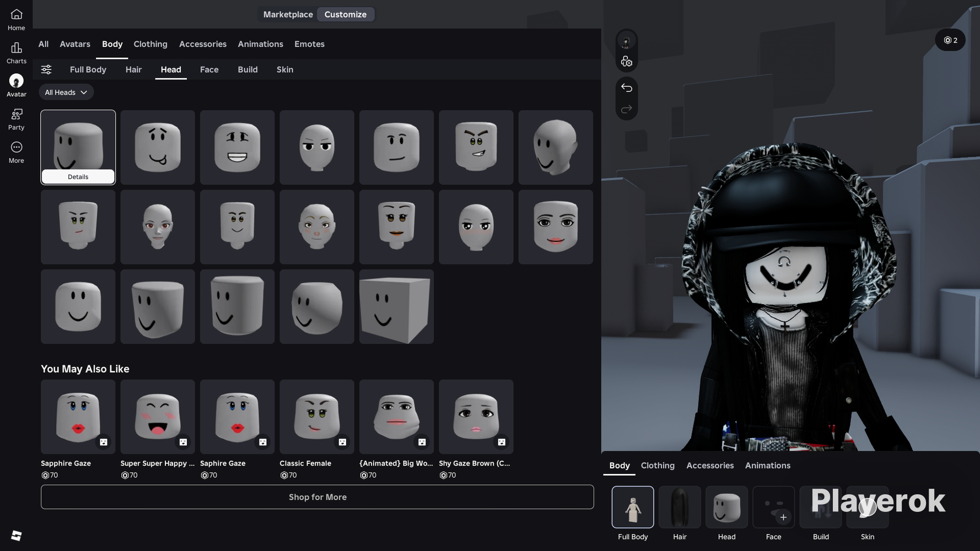Select the Sapphire Gaze head thumbnail
The width and height of the screenshot is (980, 551).
coord(78,417)
